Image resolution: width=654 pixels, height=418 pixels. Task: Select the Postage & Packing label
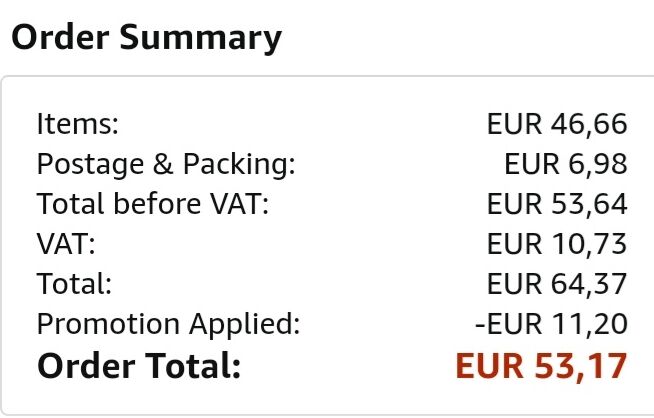click(x=166, y=164)
